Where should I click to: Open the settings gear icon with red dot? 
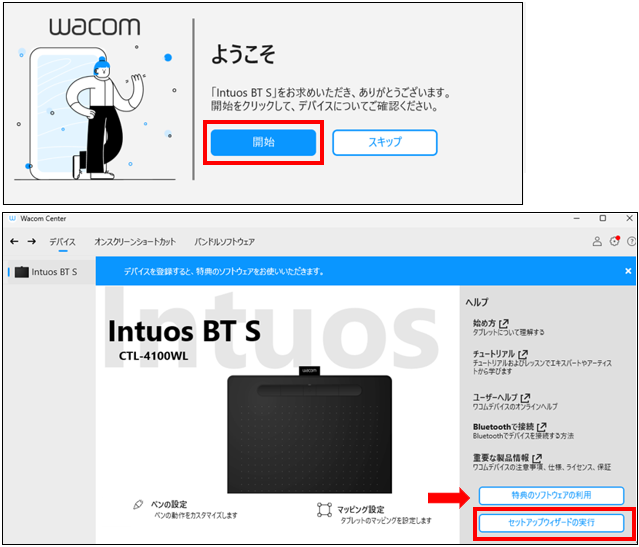(615, 241)
